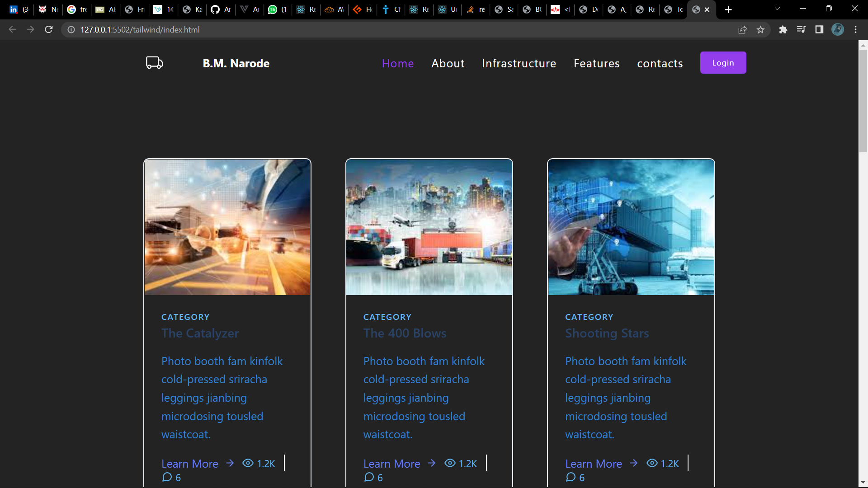The width and height of the screenshot is (868, 488).
Task: Open the Chrome three-dot menu
Action: 855,30
